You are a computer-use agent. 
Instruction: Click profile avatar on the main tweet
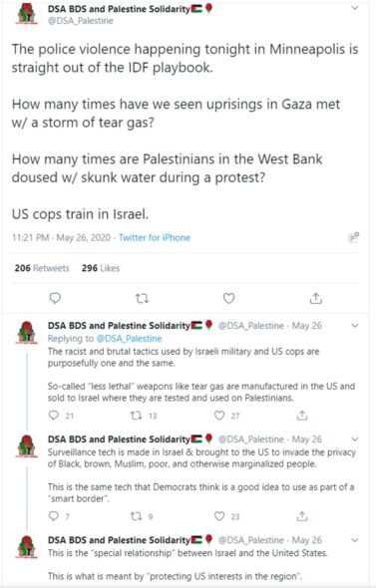[27, 15]
